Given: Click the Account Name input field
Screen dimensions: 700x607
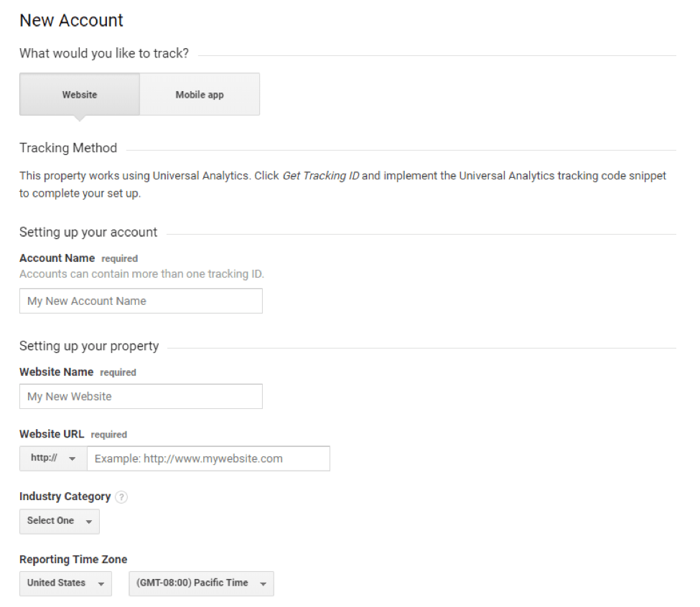Looking at the screenshot, I should click(x=141, y=301).
